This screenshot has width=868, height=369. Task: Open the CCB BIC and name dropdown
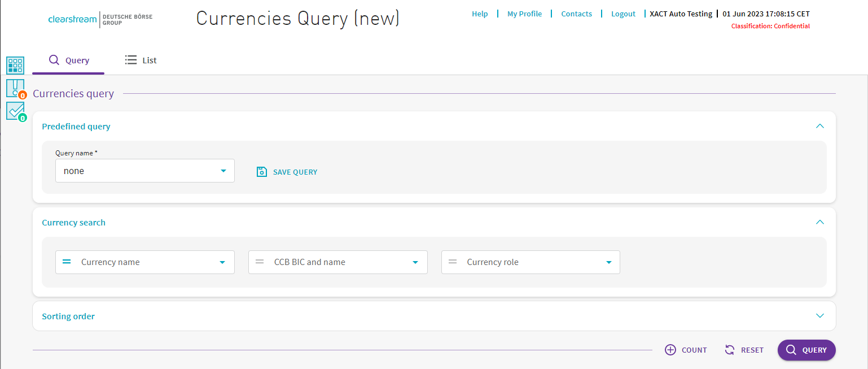coord(338,262)
